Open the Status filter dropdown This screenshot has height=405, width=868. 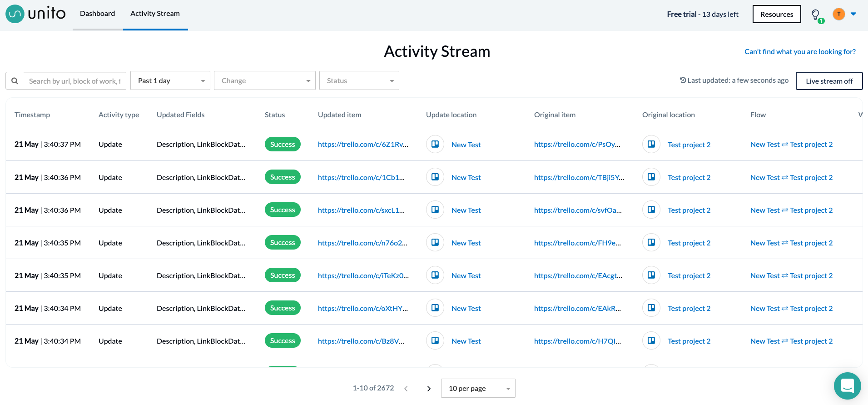tap(359, 80)
